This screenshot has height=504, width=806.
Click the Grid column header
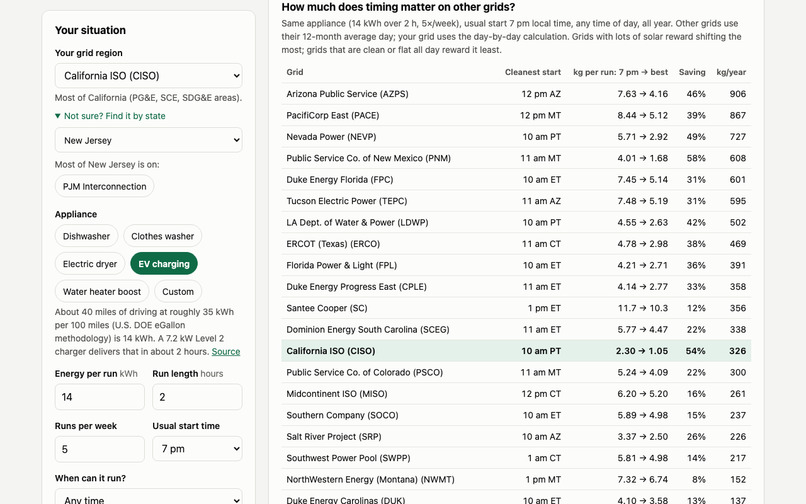click(x=295, y=72)
